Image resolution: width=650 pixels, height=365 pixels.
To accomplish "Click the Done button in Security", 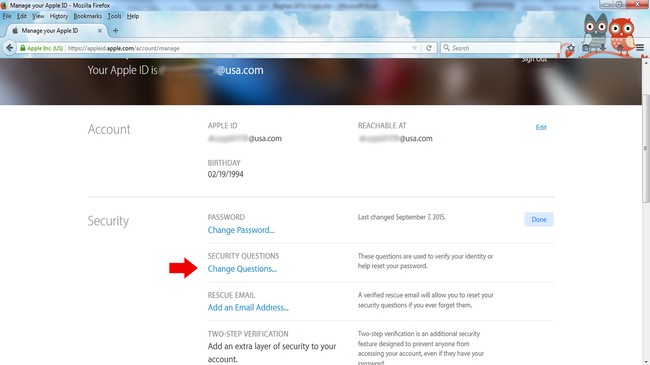I will (x=539, y=219).
